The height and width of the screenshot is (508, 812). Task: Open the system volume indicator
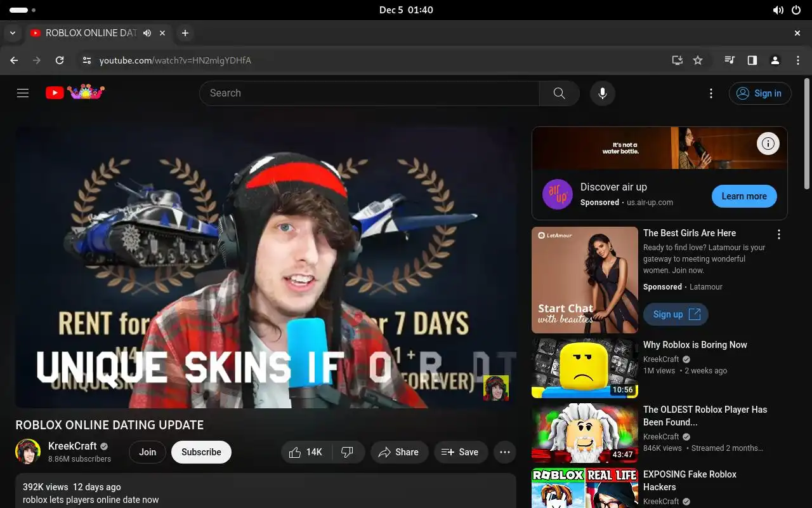pos(778,10)
